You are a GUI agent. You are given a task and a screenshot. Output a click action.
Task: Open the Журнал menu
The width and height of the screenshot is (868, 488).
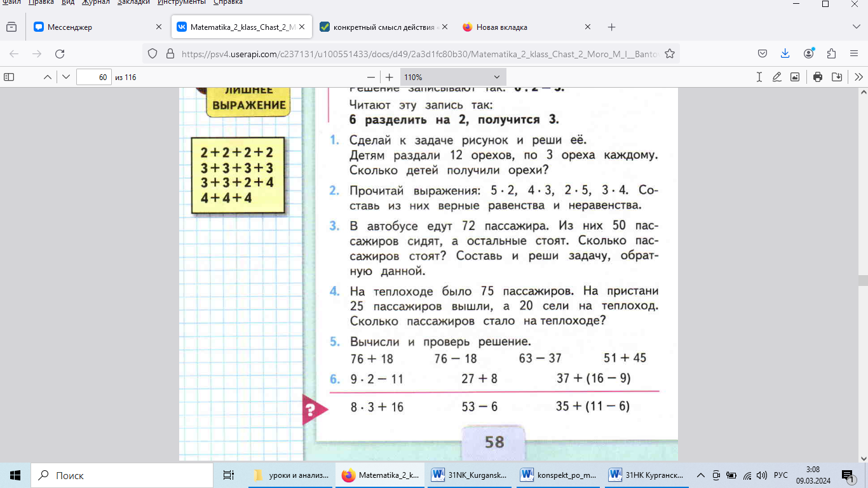95,3
